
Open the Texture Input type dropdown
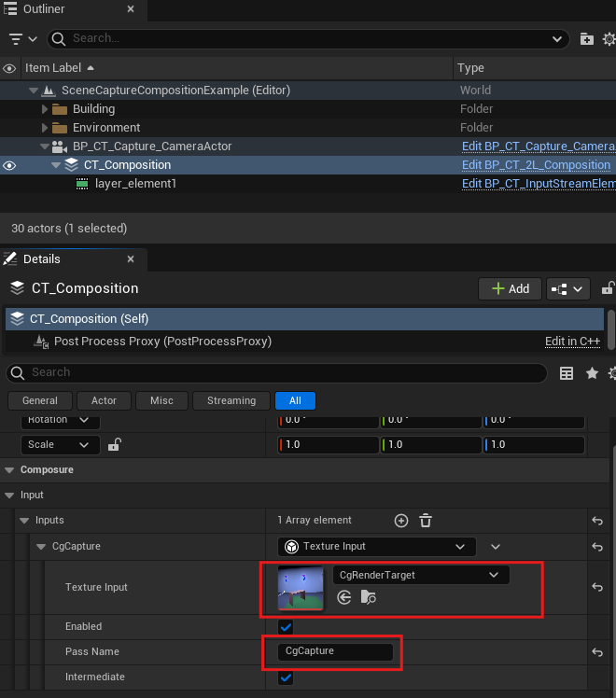pos(378,547)
